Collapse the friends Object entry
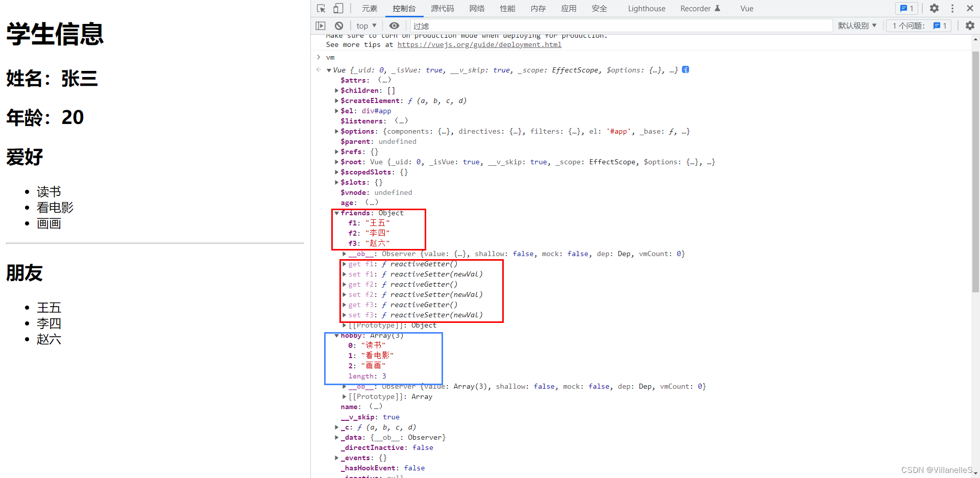980x478 pixels. pyautogui.click(x=337, y=213)
